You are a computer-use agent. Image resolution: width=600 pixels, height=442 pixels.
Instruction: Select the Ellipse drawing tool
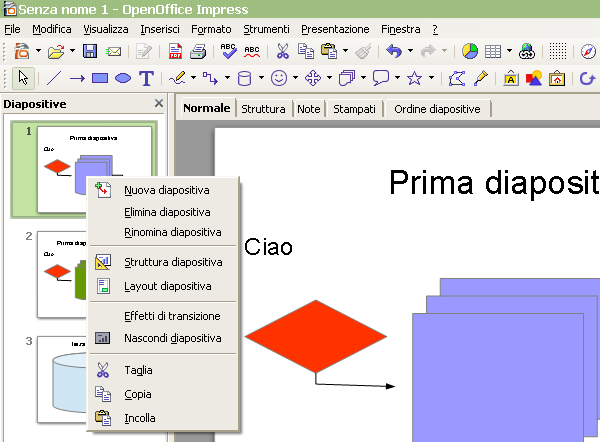click(x=123, y=78)
